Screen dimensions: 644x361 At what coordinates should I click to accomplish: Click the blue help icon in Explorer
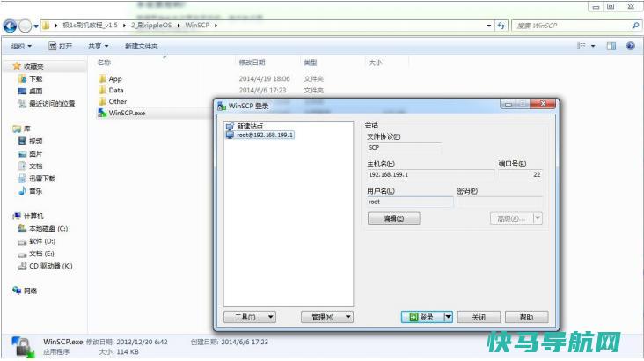pyautogui.click(x=631, y=46)
